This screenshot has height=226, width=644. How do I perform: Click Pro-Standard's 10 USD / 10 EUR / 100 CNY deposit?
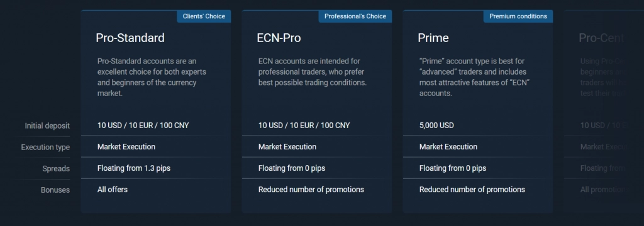click(143, 126)
